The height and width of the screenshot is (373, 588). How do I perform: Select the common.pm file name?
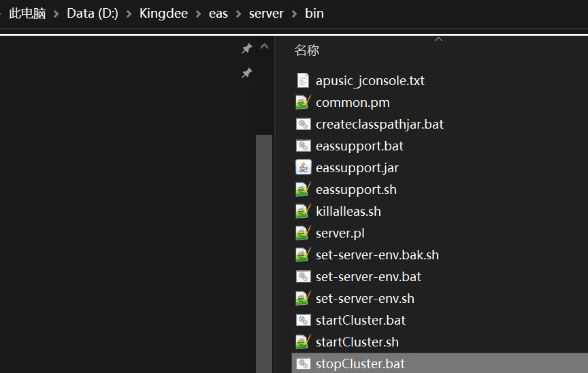point(353,103)
